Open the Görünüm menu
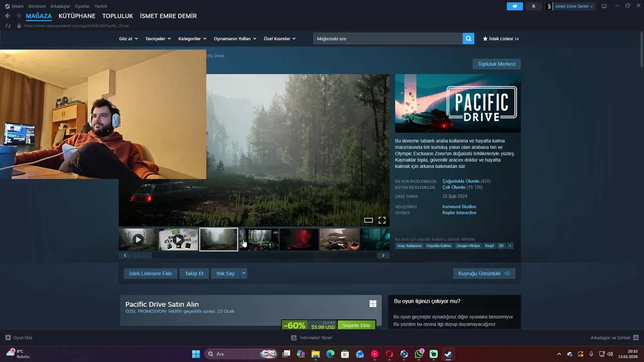 tap(37, 6)
